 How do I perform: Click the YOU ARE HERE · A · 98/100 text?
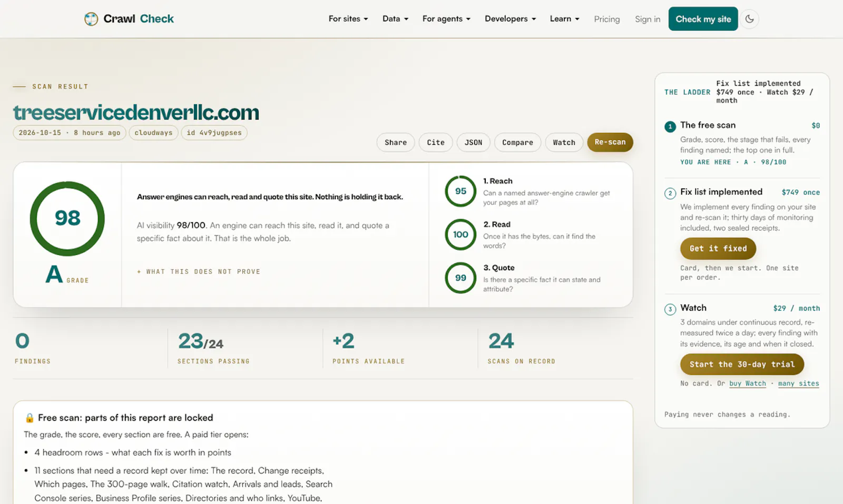click(733, 162)
